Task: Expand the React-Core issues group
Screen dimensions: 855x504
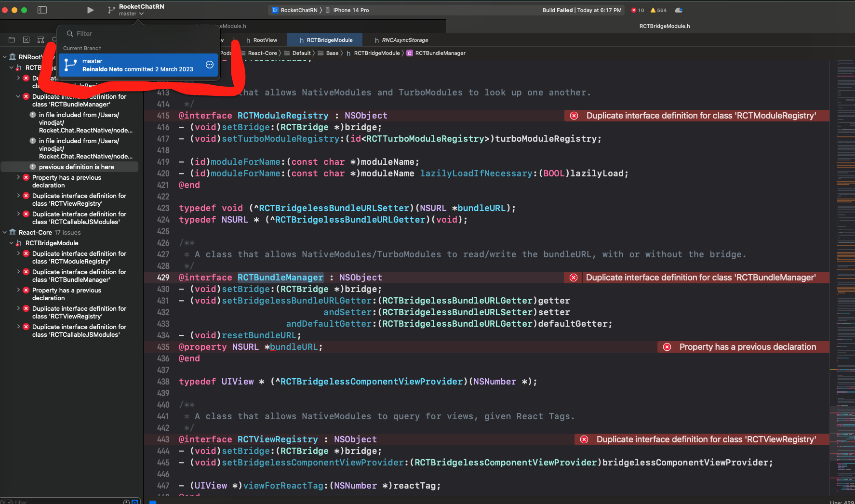Action: point(5,232)
